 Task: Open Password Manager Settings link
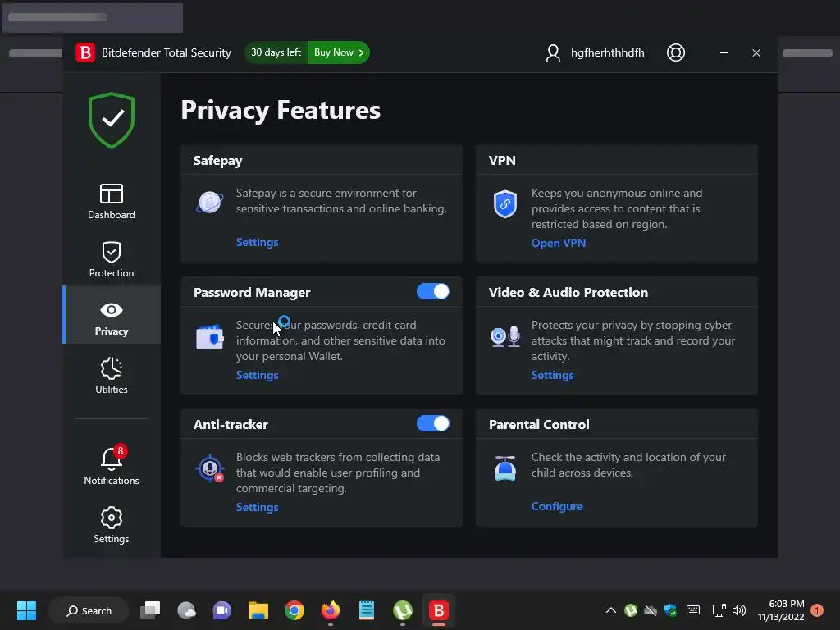pyautogui.click(x=257, y=375)
